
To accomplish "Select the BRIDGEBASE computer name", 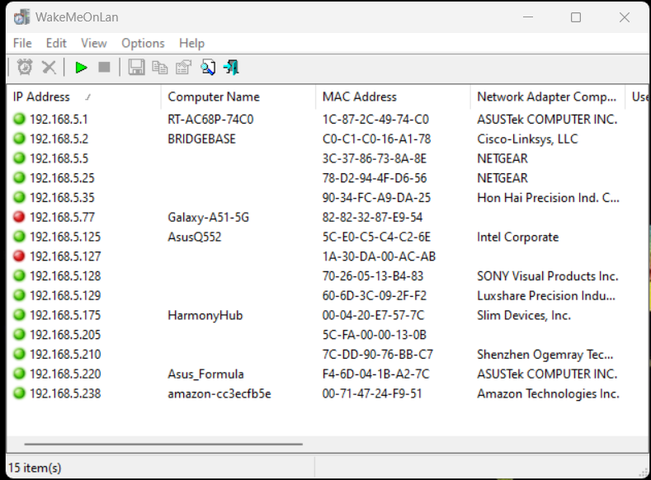I will coord(201,139).
